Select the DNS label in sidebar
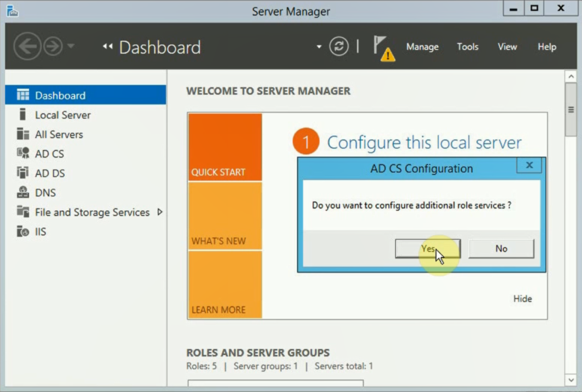Screen dimensions: 582x392 pos(45,193)
